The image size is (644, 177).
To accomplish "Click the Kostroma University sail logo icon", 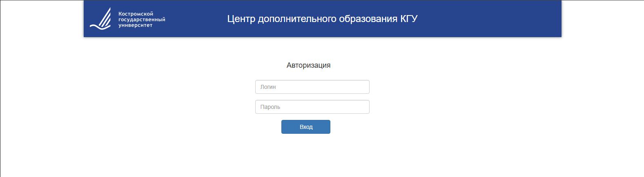I will [x=100, y=19].
